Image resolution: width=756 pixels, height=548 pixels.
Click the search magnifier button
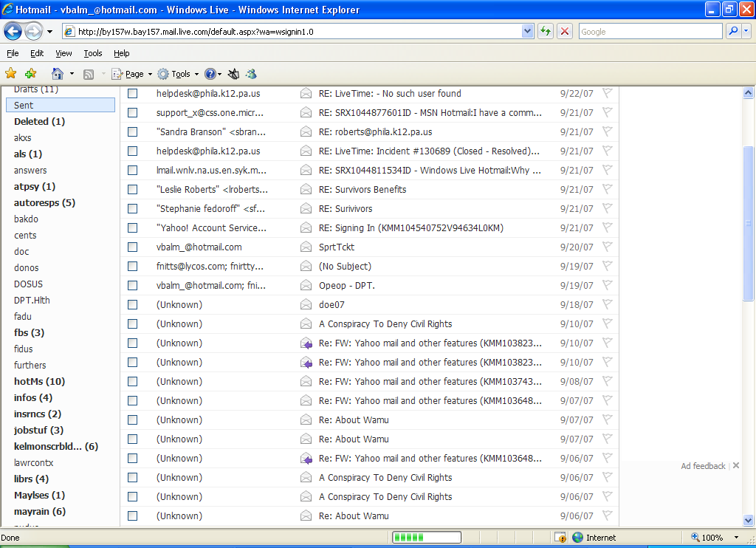[733, 31]
